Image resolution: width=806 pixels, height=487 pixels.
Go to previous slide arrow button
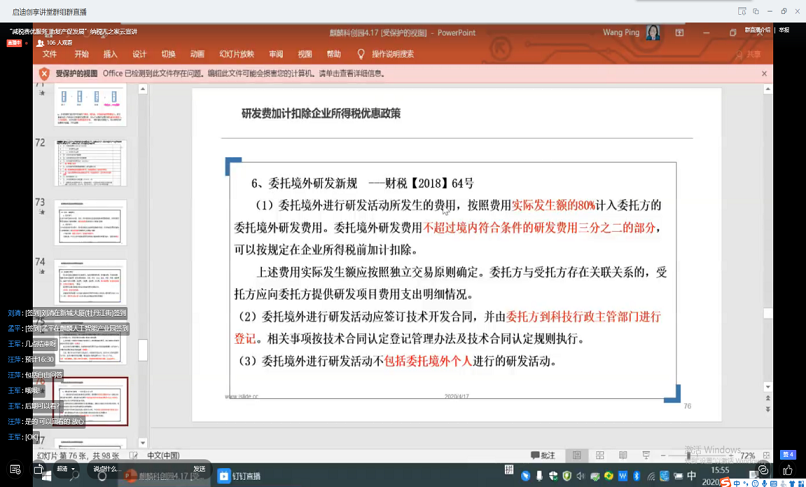[767, 399]
